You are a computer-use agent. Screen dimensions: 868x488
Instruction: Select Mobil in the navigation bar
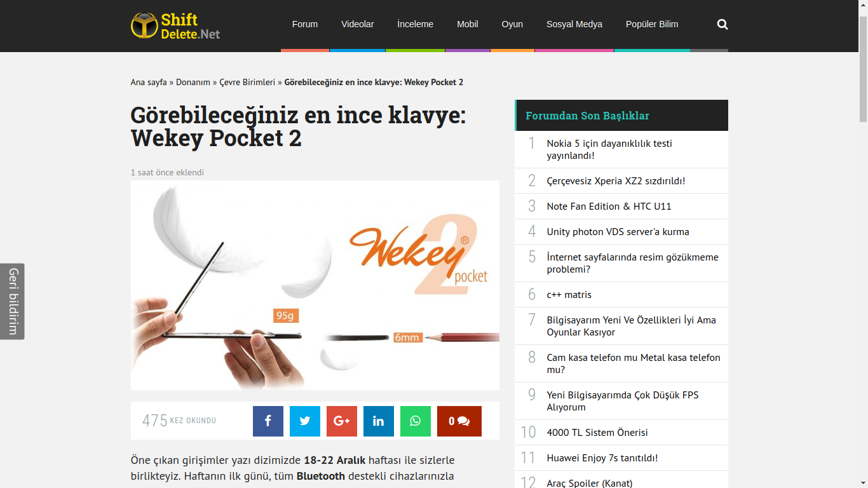pos(468,24)
